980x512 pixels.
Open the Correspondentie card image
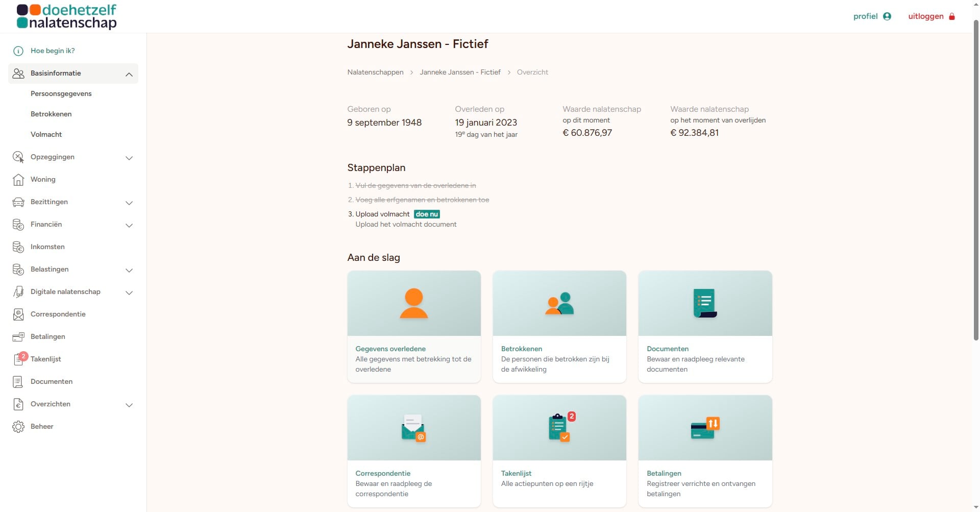414,428
